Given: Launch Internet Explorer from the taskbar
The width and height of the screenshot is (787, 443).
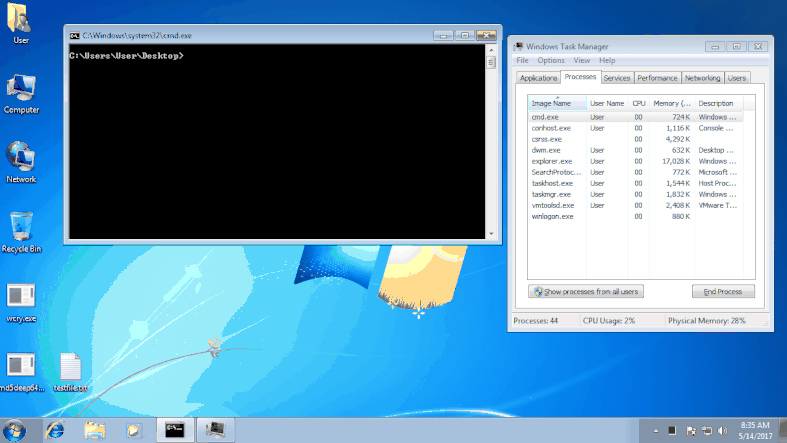Looking at the screenshot, I should pos(55,430).
